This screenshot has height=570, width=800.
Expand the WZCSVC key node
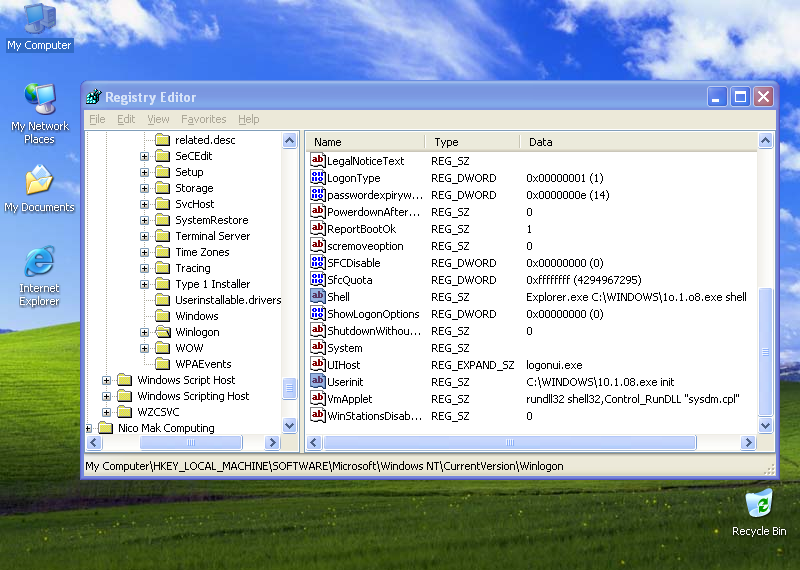click(x=106, y=412)
